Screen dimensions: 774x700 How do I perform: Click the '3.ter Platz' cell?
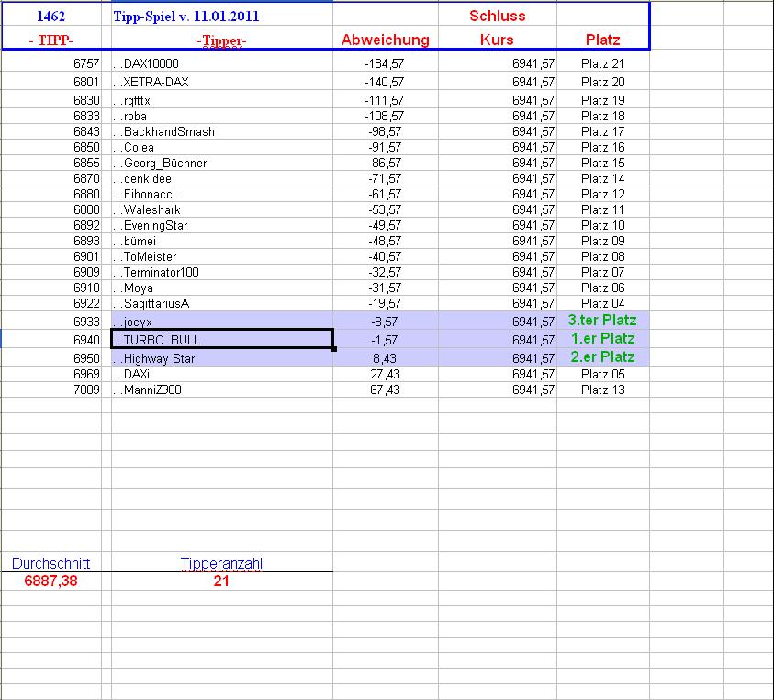click(x=602, y=320)
